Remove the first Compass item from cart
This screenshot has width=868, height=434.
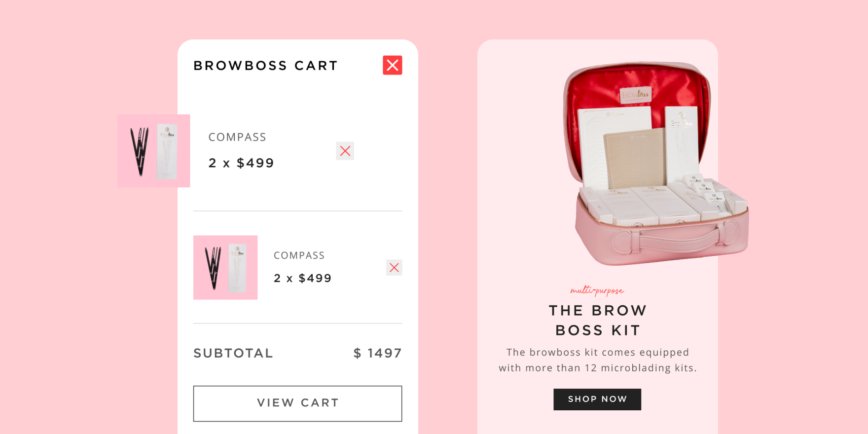[x=345, y=151]
